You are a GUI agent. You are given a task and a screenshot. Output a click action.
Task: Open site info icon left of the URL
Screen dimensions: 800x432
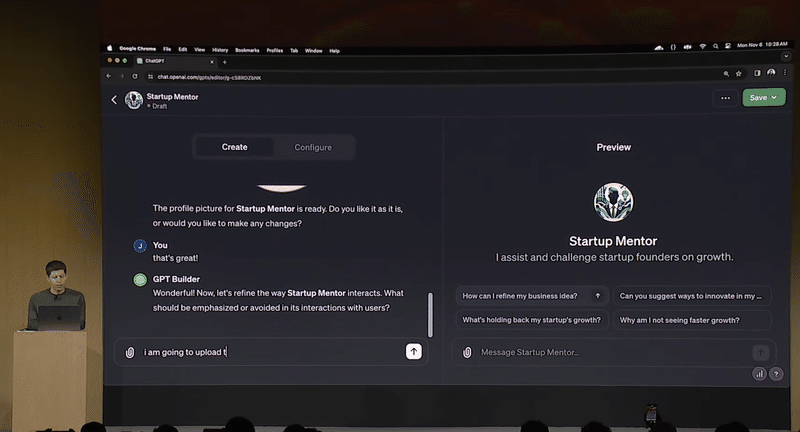point(150,77)
